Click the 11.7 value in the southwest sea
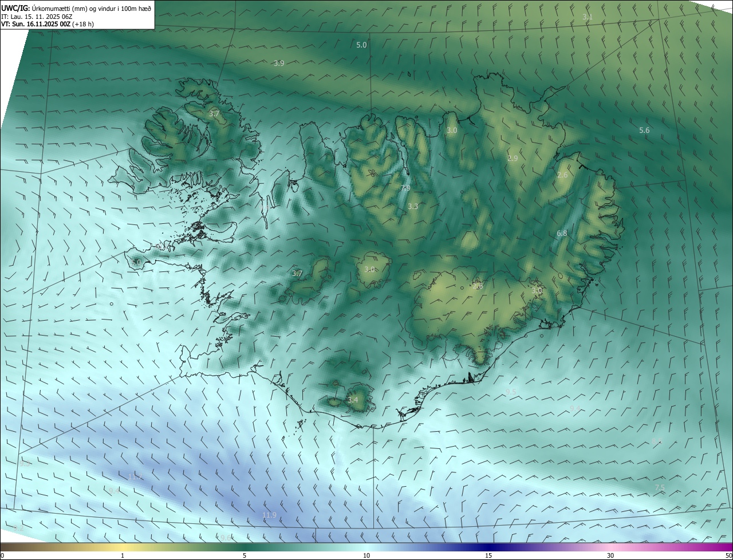Image resolution: width=733 pixels, height=560 pixels. [135, 476]
